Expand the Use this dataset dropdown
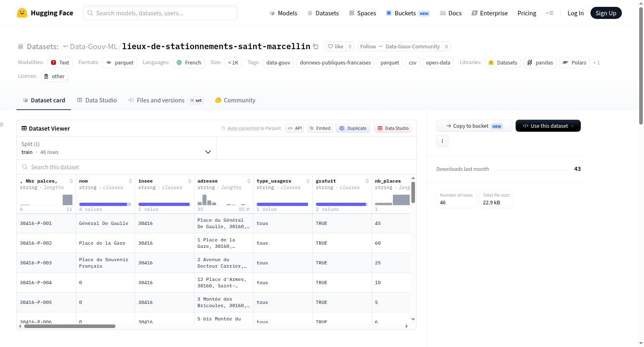Screen dimensions: 644x347 548,126
